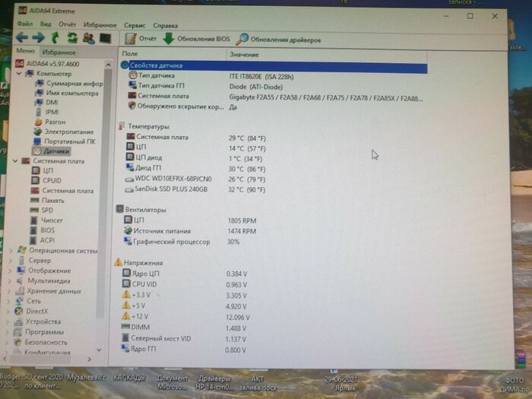Open the Справка menu
The width and height of the screenshot is (532, 399).
(165, 26)
